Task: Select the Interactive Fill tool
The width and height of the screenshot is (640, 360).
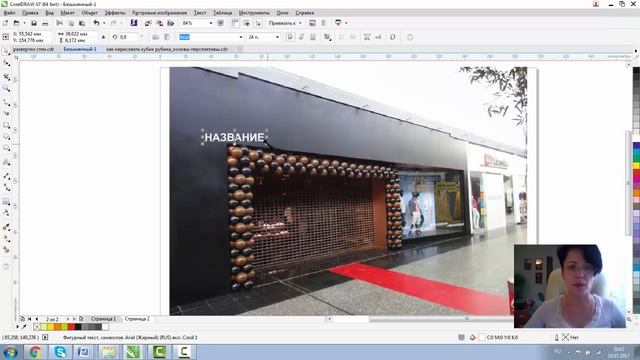Action: point(6,238)
